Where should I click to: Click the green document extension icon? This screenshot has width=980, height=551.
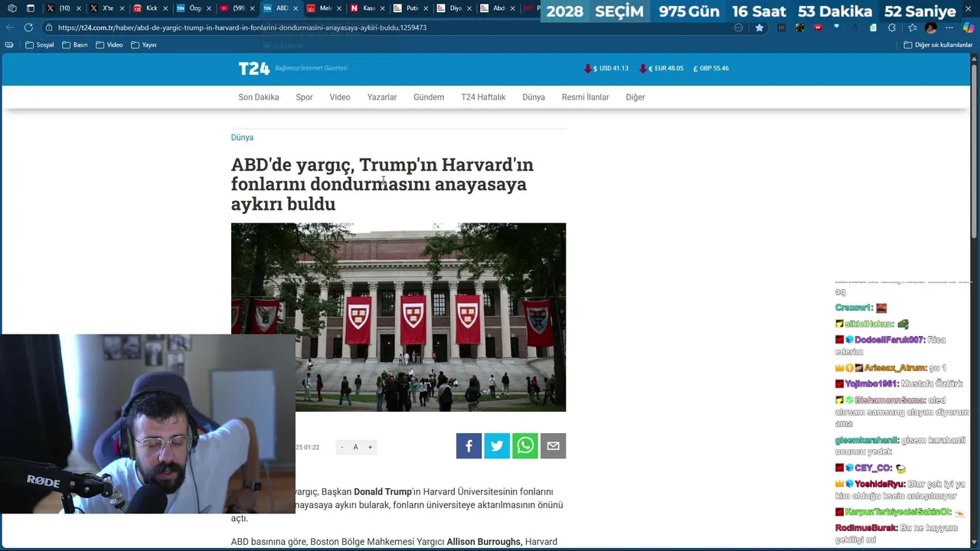click(873, 28)
